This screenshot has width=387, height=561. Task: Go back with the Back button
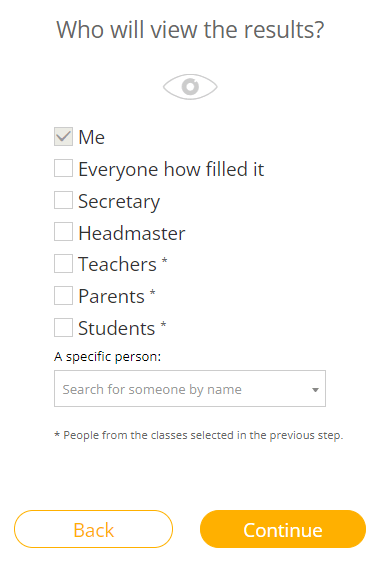(93, 529)
